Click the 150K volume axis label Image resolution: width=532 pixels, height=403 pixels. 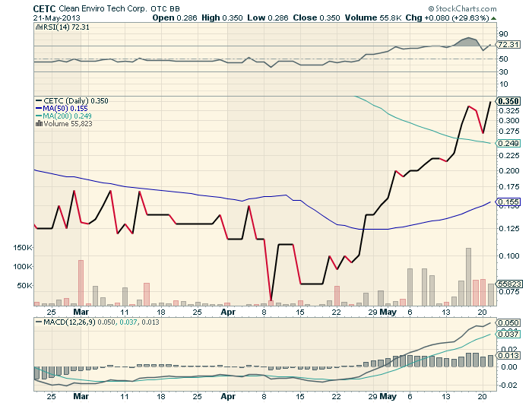pyautogui.click(x=23, y=248)
